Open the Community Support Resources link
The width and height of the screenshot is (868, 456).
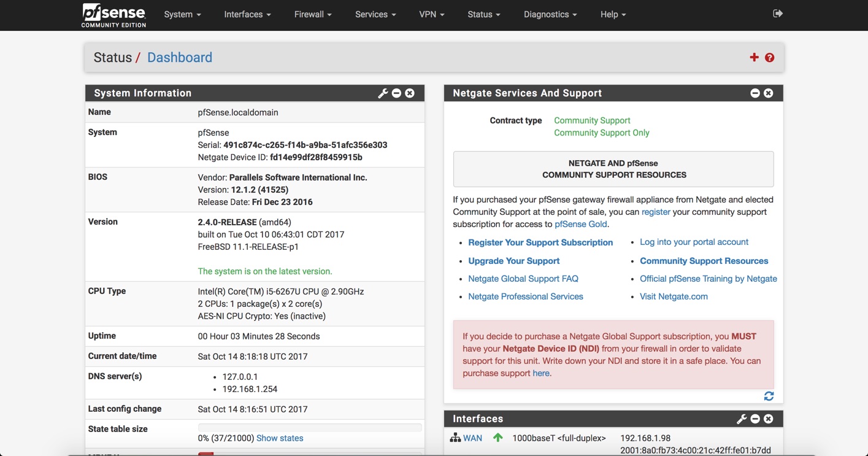click(x=704, y=260)
